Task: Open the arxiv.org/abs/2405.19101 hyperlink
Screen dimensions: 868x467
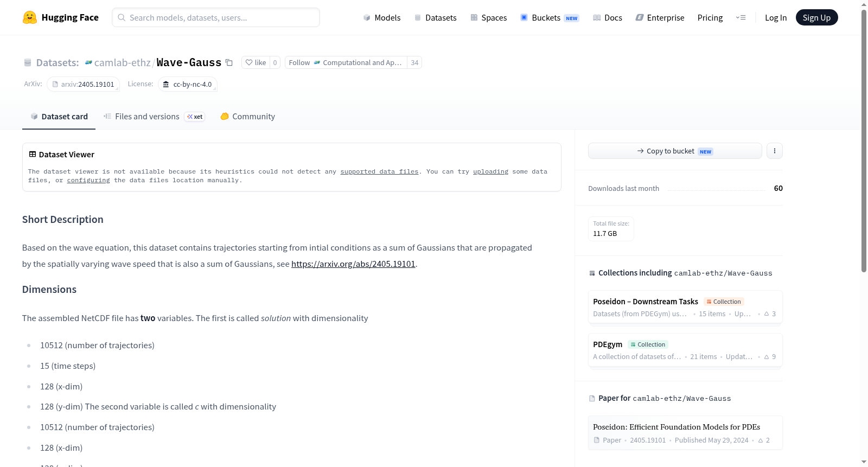Action: pos(353,264)
